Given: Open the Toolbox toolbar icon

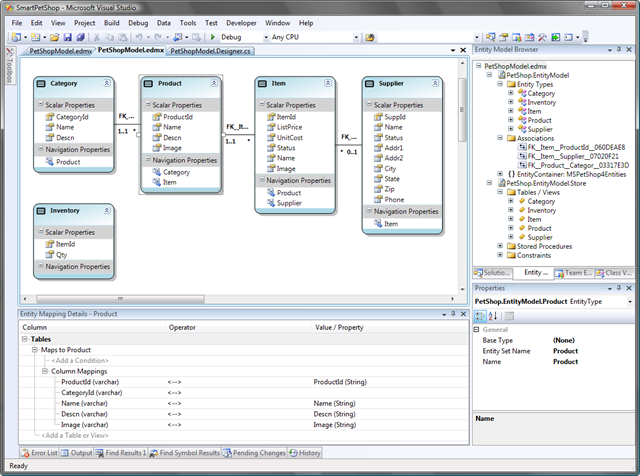Looking at the screenshot, I should click(542, 38).
